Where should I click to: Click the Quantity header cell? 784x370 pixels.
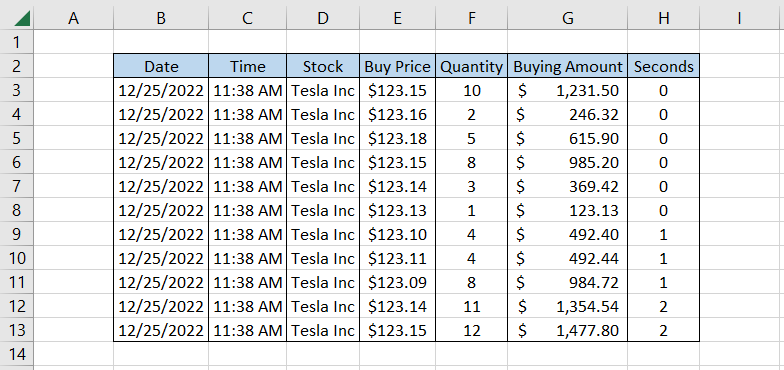pyautogui.click(x=472, y=66)
